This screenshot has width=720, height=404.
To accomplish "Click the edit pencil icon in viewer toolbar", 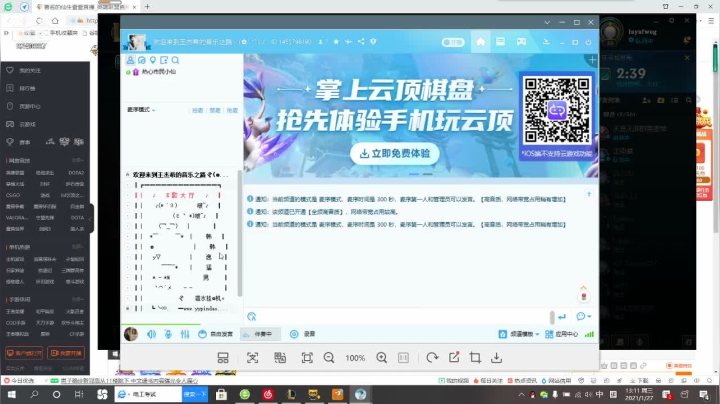I will (454, 358).
